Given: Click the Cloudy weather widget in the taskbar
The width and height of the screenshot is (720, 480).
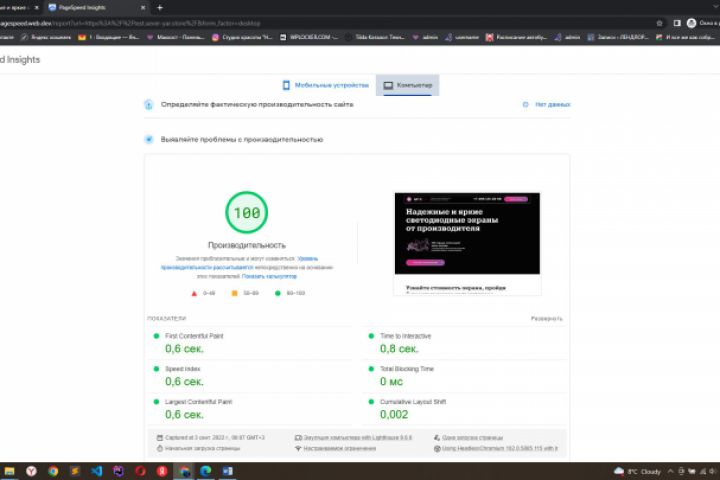Looking at the screenshot, I should point(637,471).
